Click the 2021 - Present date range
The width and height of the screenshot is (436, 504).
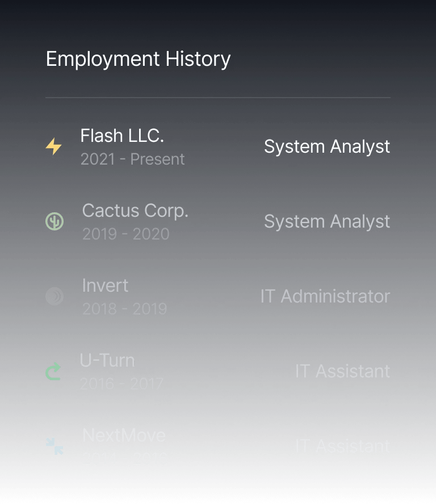[x=132, y=159]
